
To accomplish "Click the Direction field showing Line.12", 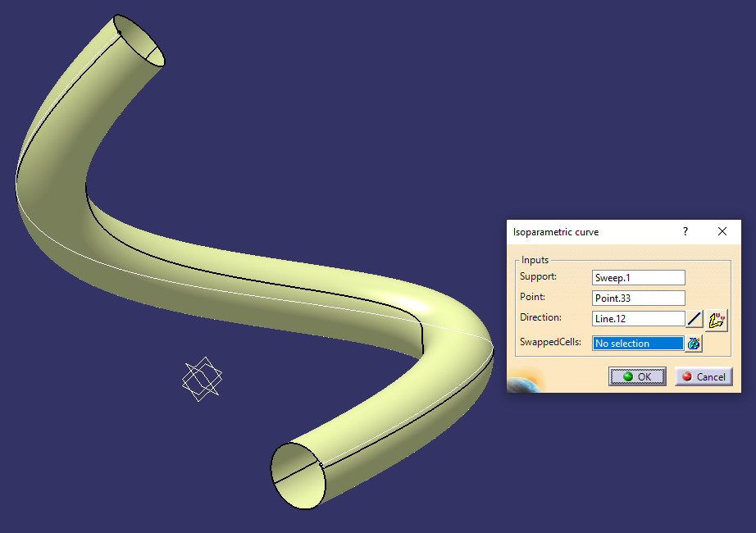I will point(638,318).
